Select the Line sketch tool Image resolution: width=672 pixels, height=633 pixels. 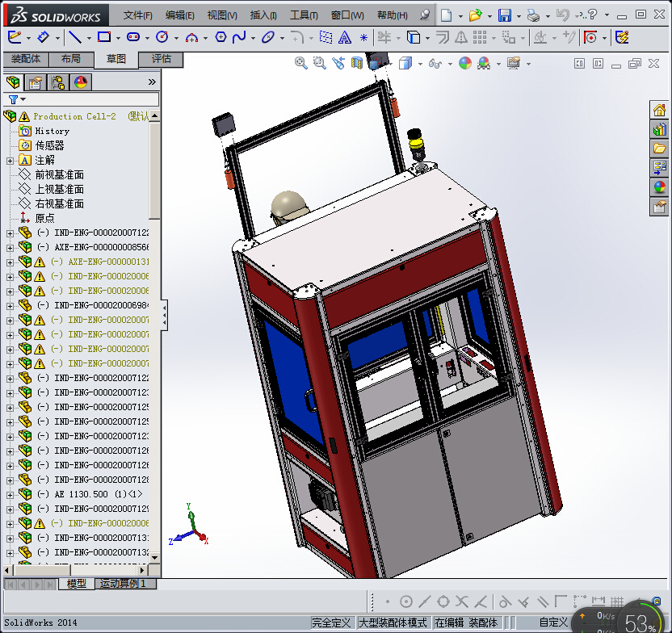[x=75, y=38]
